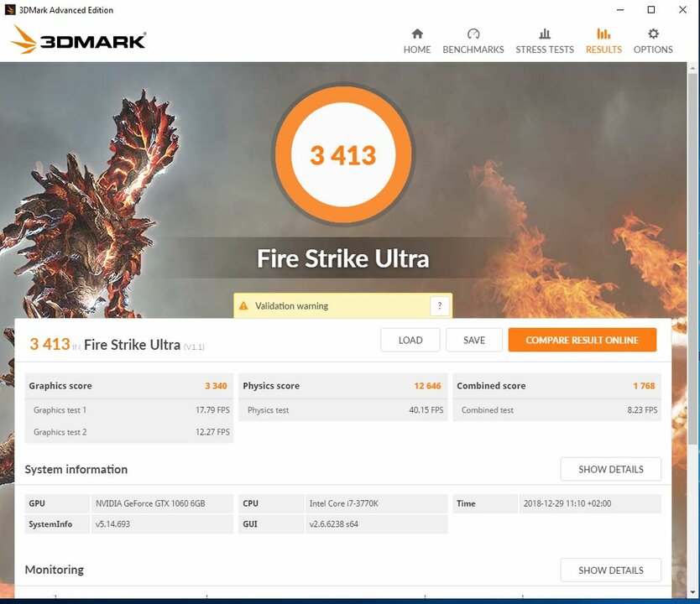
Task: Click the Combined score value 1 768
Action: [644, 386]
